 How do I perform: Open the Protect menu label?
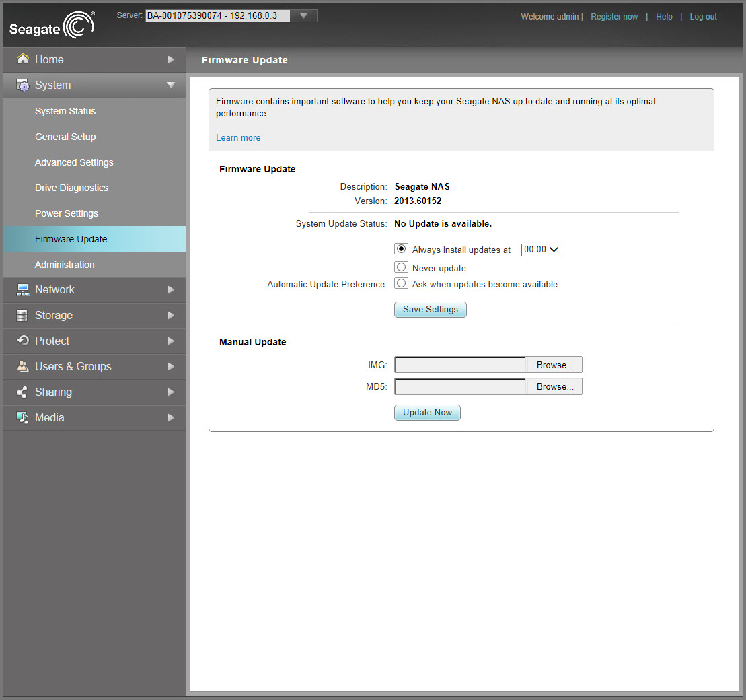click(52, 341)
